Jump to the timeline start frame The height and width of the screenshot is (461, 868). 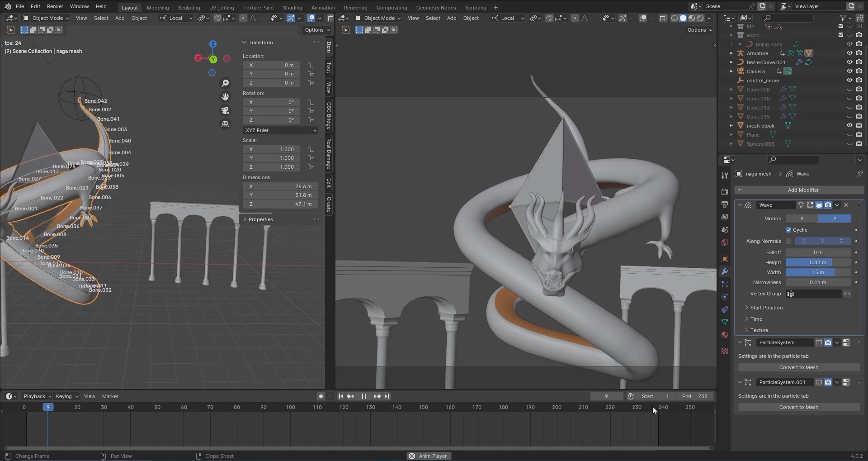point(341,396)
